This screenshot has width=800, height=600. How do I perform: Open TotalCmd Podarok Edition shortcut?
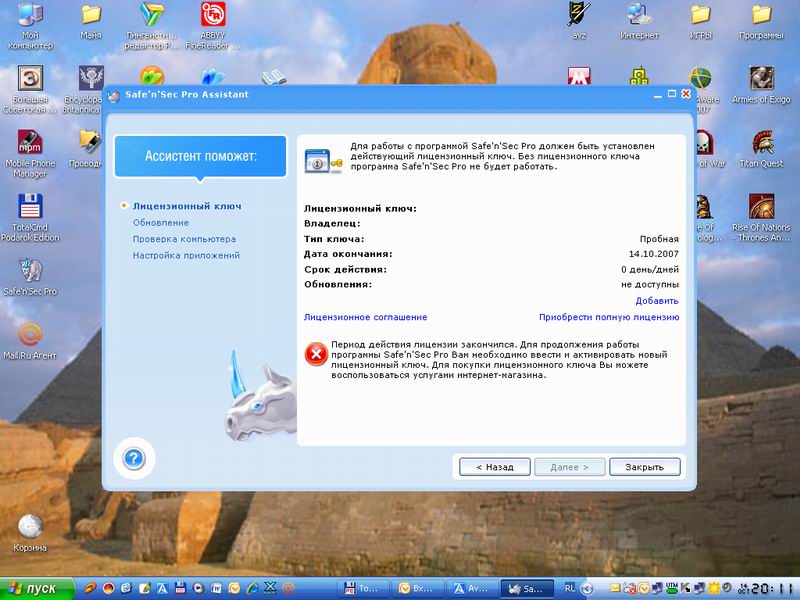[31, 218]
